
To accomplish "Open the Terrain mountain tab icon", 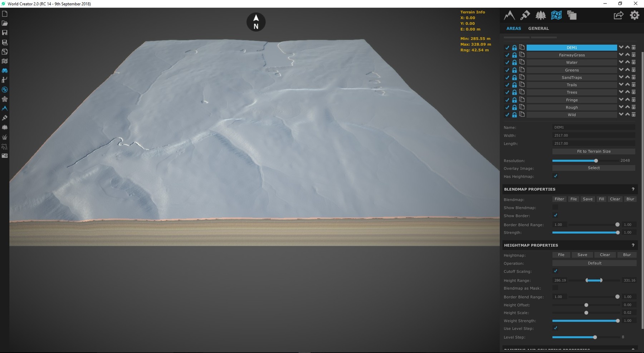I will (x=509, y=15).
